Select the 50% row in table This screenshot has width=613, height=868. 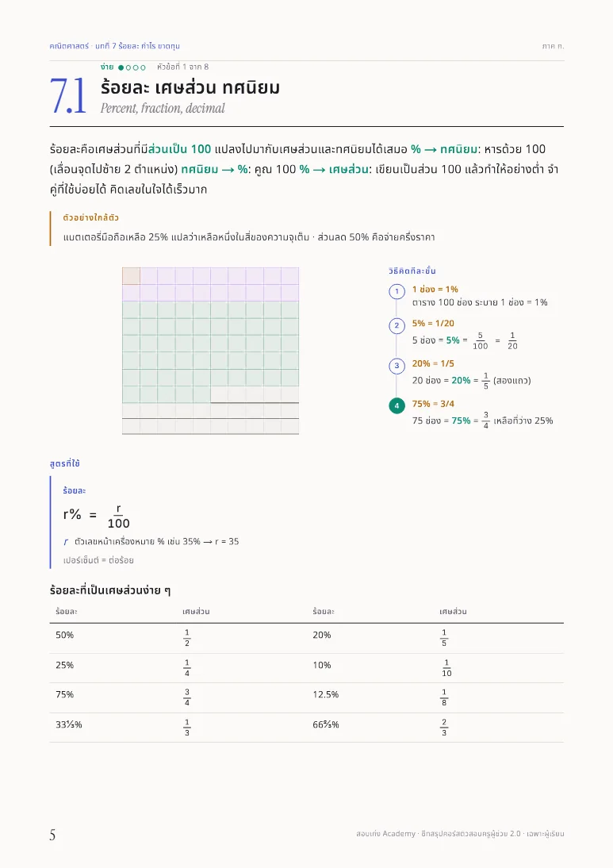pyautogui.click(x=306, y=638)
